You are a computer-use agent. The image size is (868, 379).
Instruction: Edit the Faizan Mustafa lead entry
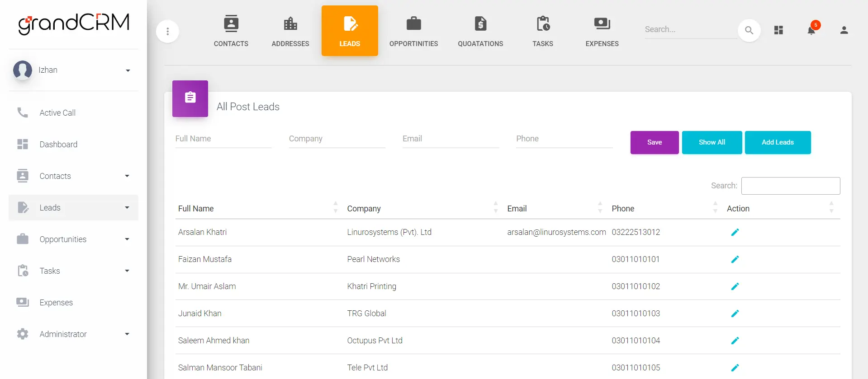tap(735, 259)
